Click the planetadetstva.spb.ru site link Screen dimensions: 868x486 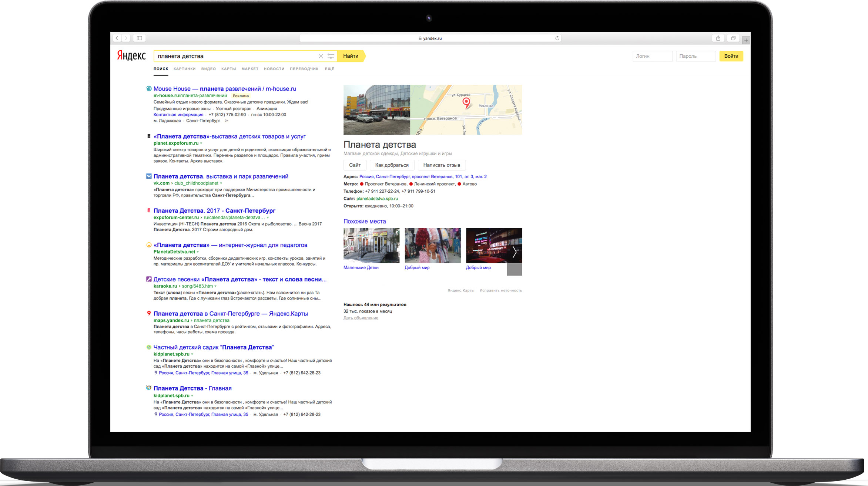pos(377,199)
